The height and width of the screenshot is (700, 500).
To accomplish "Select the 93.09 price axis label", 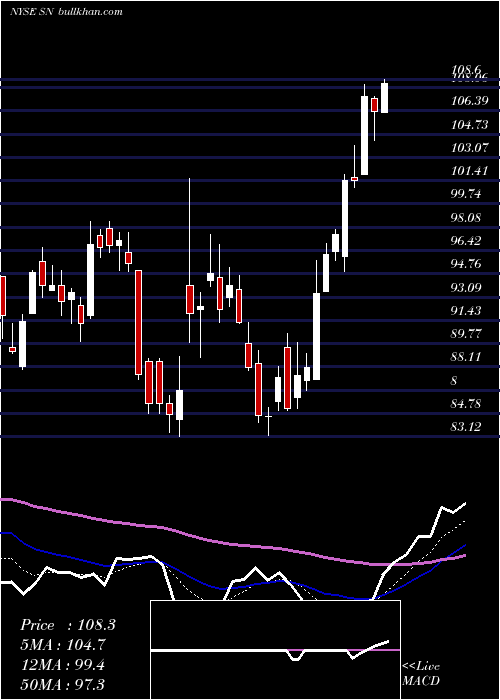I will click(467, 287).
